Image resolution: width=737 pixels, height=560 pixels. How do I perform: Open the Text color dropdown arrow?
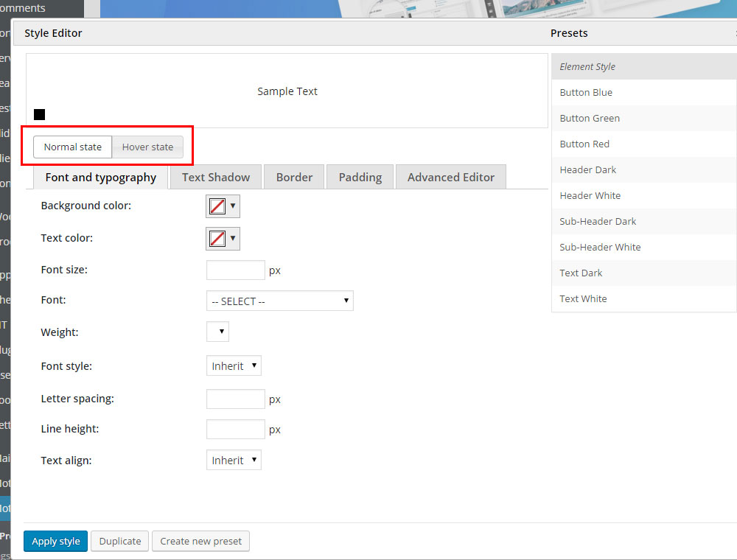(x=233, y=238)
